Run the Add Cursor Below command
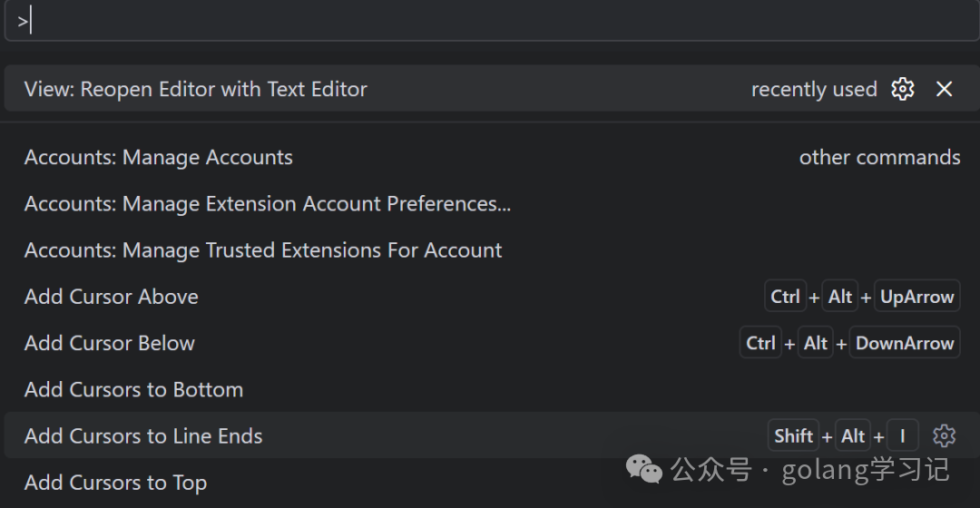Screen dimensions: 980x508 point(110,343)
